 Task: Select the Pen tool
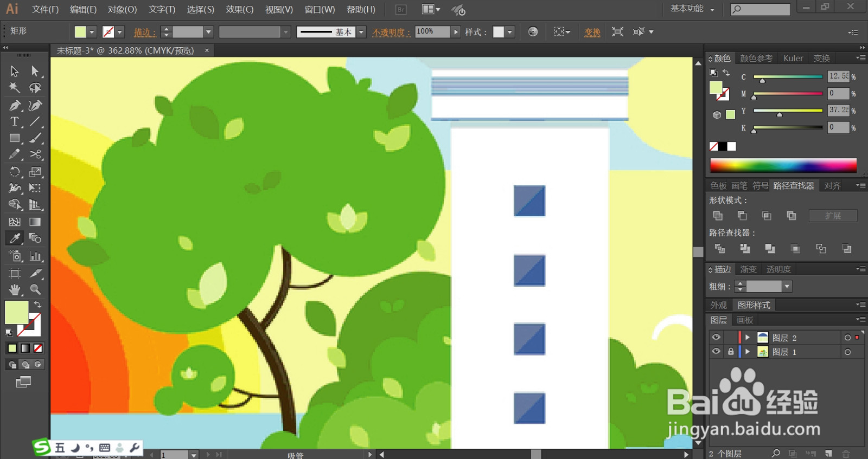(x=15, y=105)
